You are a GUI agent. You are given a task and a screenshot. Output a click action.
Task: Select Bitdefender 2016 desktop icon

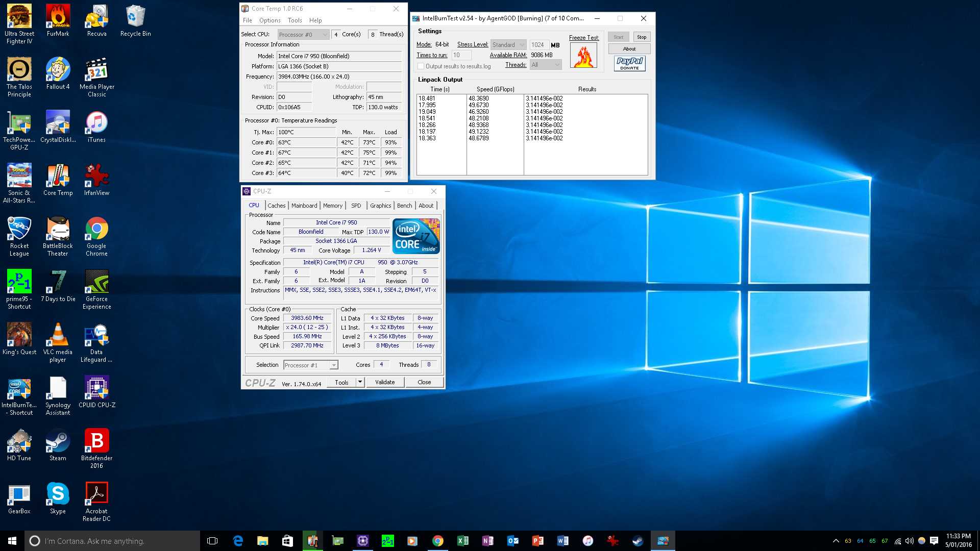pyautogui.click(x=96, y=448)
